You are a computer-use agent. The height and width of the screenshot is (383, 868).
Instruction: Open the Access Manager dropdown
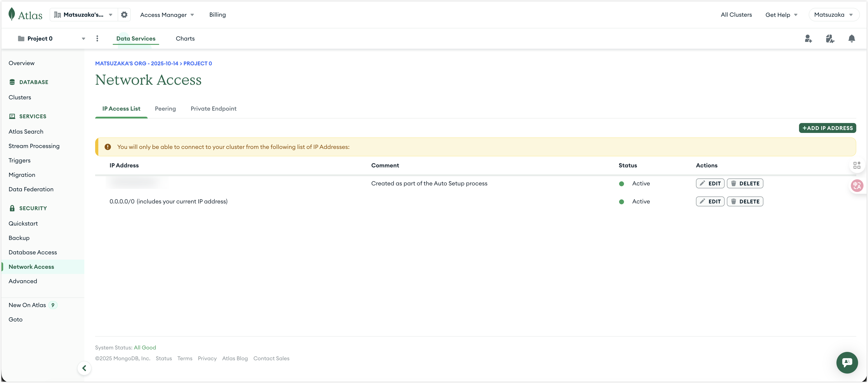click(167, 15)
